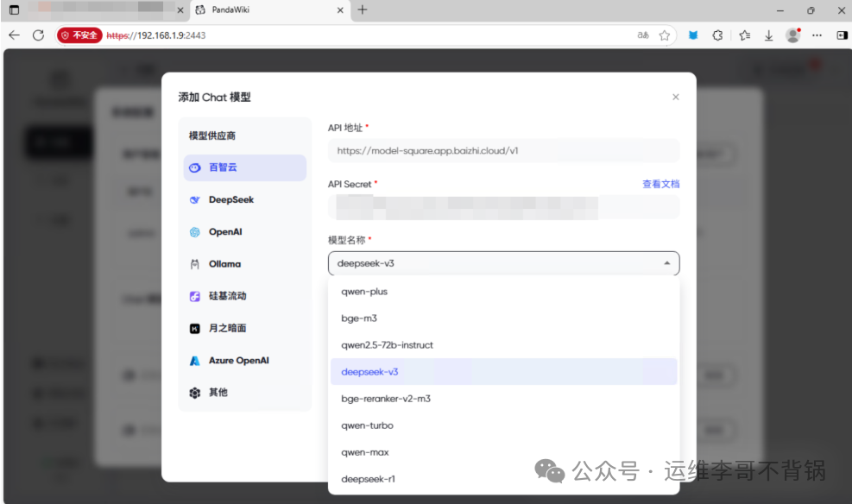The height and width of the screenshot is (504, 852).
Task: Select Ollama provider
Action: click(244, 264)
